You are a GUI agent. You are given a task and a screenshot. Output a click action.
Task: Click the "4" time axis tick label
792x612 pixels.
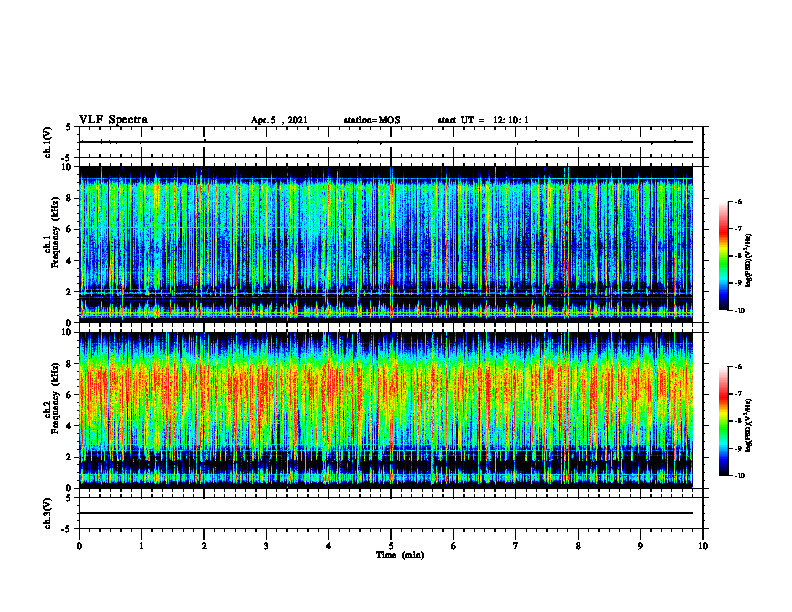[329, 546]
